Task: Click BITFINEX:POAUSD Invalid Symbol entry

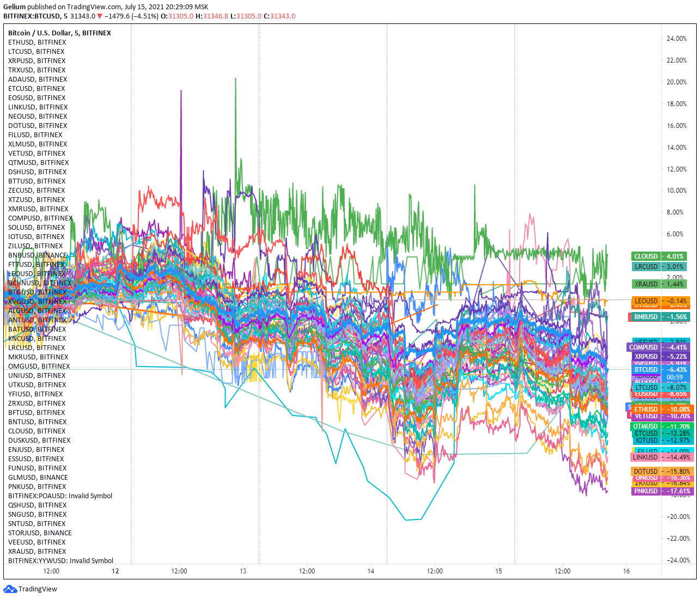Action: pyautogui.click(x=60, y=496)
